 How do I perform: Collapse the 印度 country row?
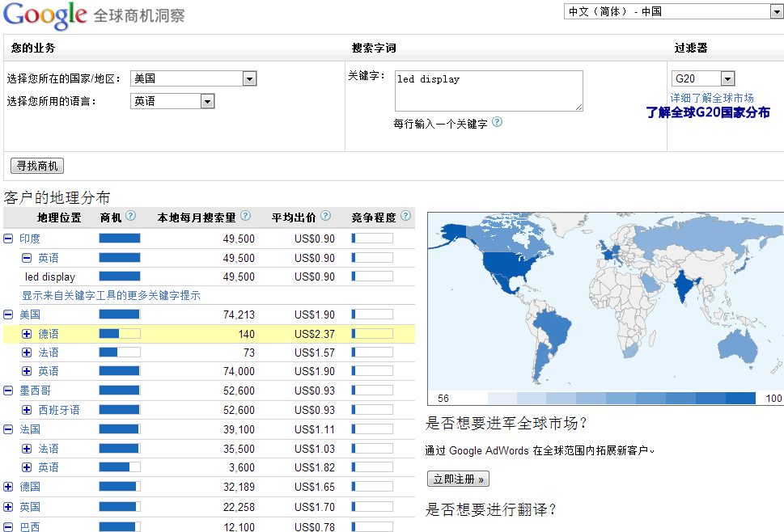[8, 239]
